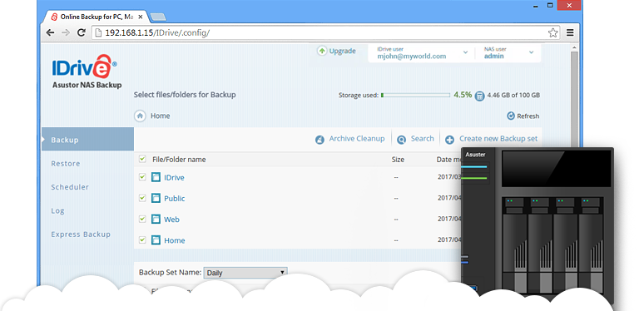Reload the page with the refresh icon
Screen dimensions: 644x311
pos(82,32)
